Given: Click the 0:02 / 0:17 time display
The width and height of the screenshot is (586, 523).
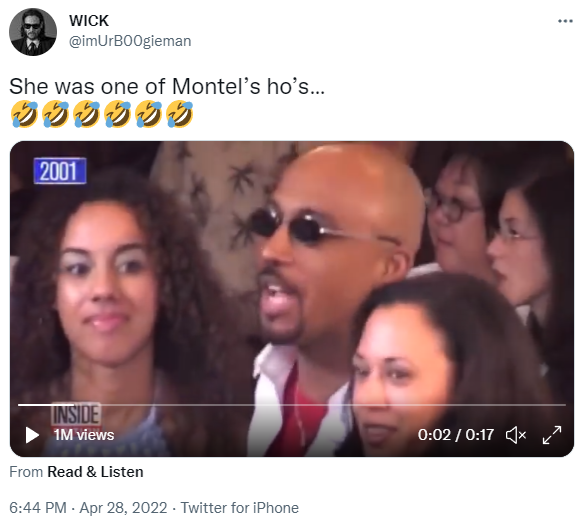Looking at the screenshot, I should 456,435.
